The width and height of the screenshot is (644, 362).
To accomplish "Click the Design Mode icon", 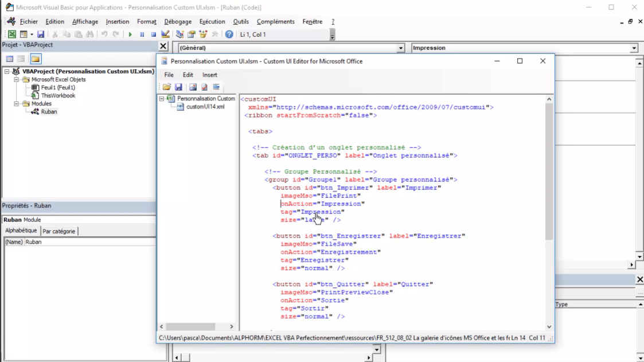I will tap(165, 33).
